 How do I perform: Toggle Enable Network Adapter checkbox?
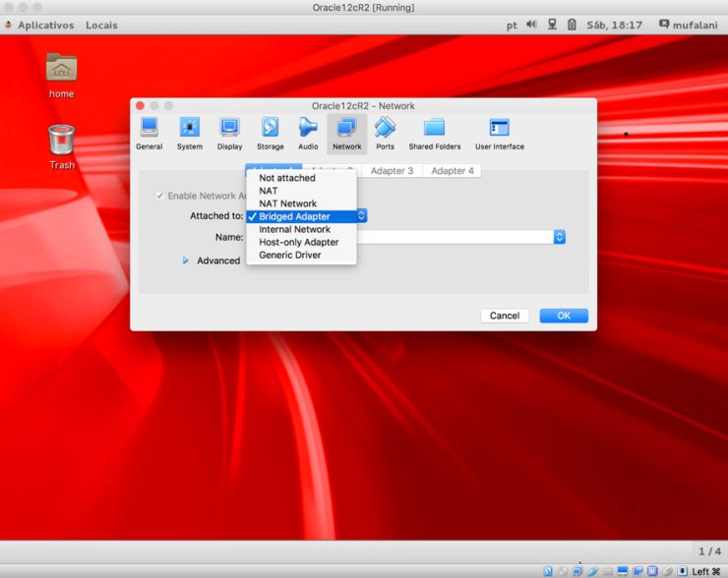tap(160, 196)
